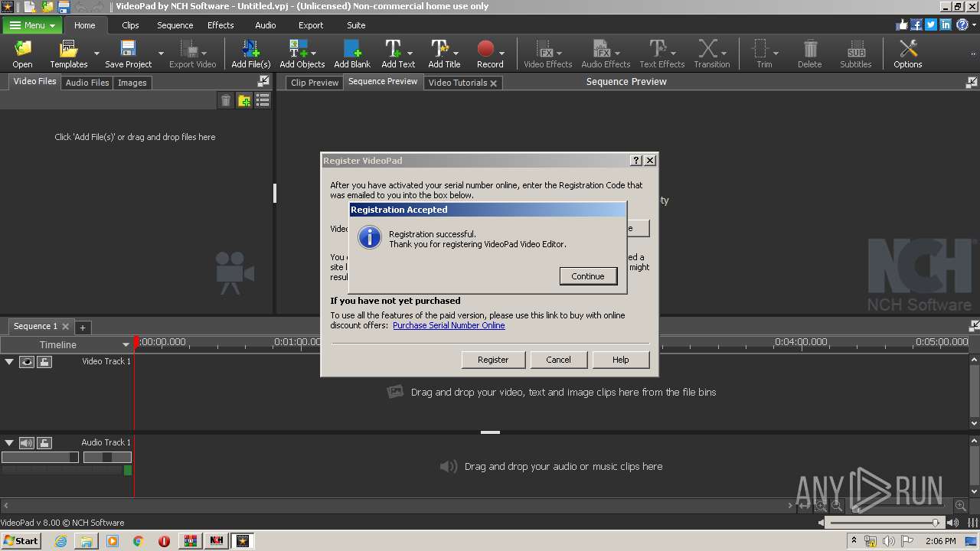Click the Windows Start button
This screenshot has height=551, width=980.
click(x=21, y=540)
